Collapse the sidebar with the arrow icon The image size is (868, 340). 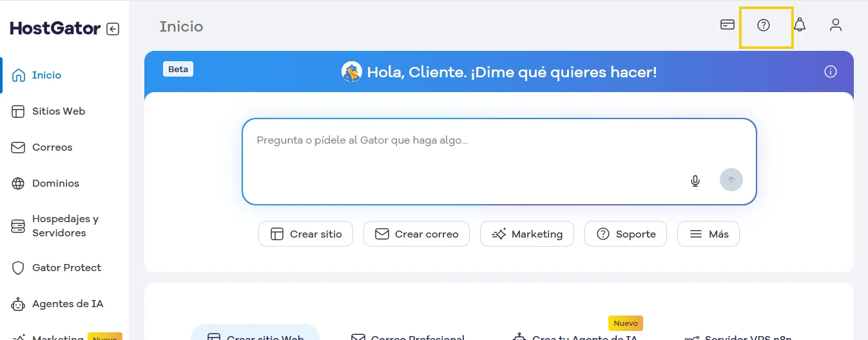[x=113, y=29]
